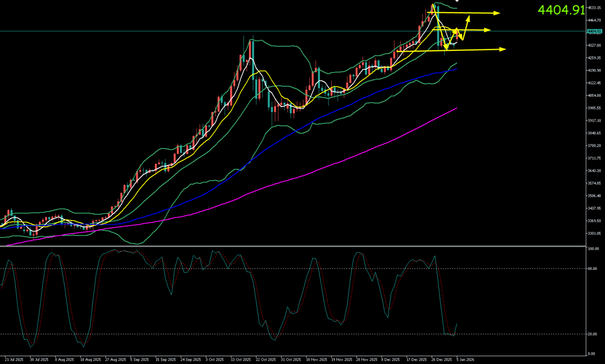Click the stochastic oscillator's latest line end

[456, 324]
